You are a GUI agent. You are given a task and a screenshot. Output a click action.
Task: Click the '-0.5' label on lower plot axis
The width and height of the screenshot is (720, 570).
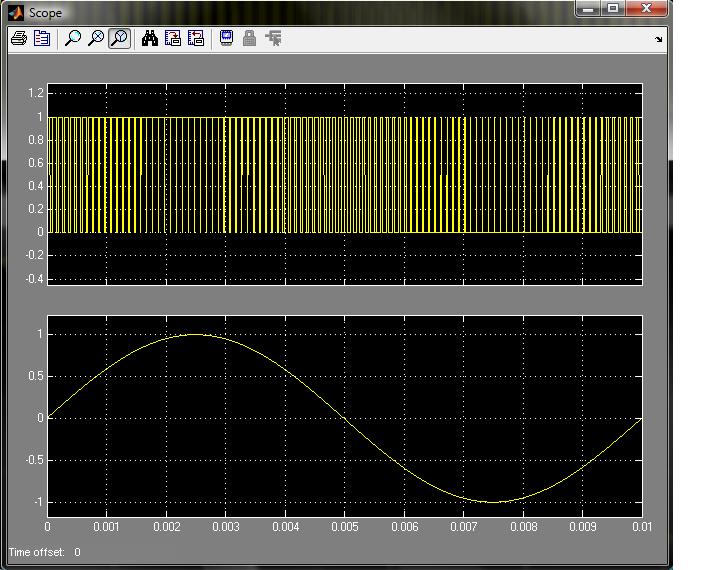[x=34, y=460]
